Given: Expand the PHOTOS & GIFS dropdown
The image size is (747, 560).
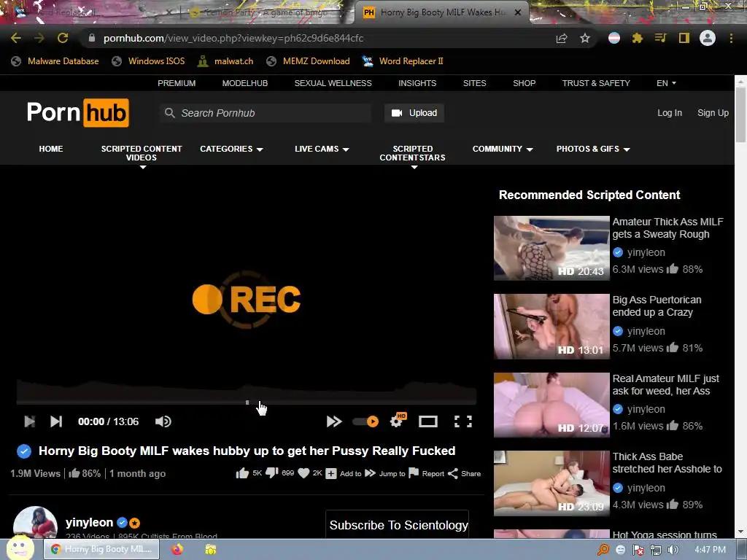Looking at the screenshot, I should (x=592, y=149).
